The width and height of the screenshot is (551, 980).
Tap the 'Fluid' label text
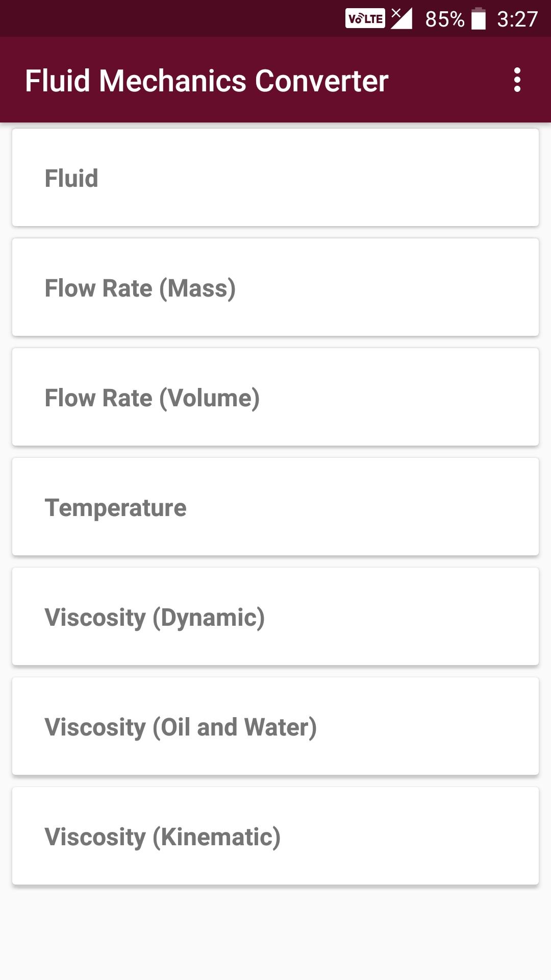point(71,178)
